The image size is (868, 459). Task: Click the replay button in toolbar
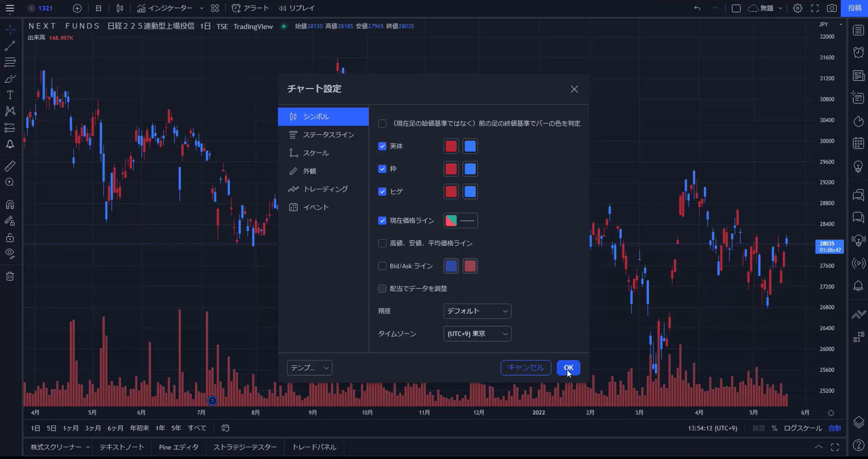[297, 8]
